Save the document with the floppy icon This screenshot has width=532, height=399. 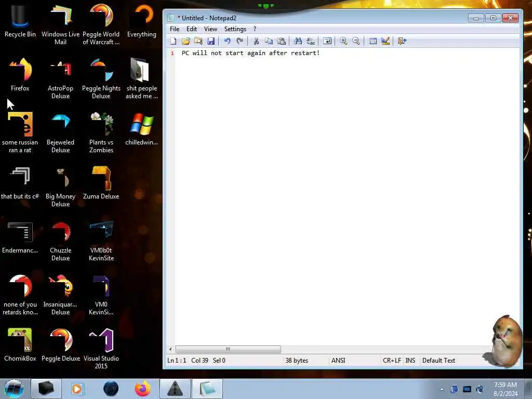click(211, 42)
